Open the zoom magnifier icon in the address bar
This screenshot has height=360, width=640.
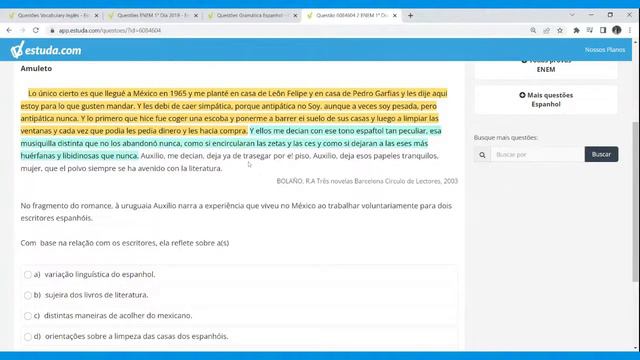(x=533, y=30)
